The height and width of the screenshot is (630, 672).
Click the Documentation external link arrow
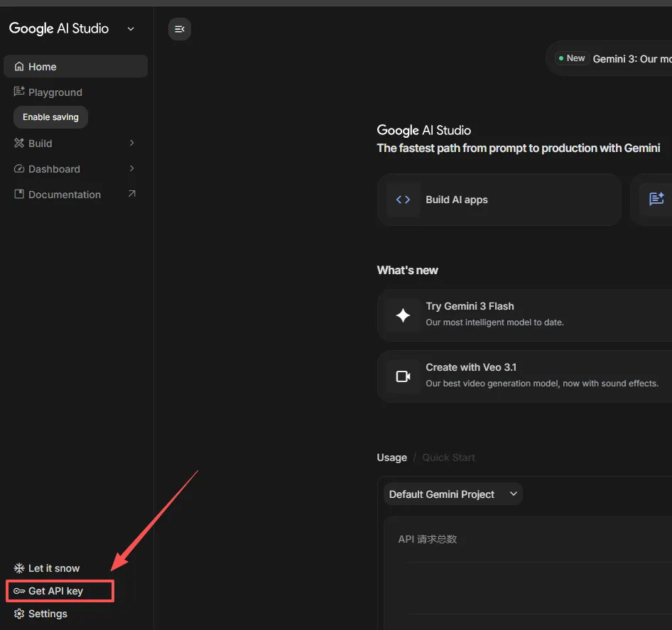(x=131, y=194)
